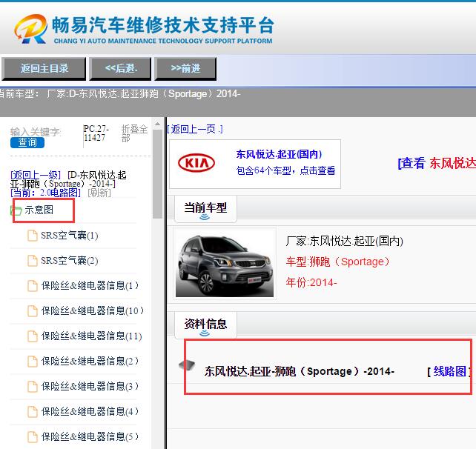Open 保险丝&继电器信息(11) item
The height and width of the screenshot is (449, 476).
[92, 336]
